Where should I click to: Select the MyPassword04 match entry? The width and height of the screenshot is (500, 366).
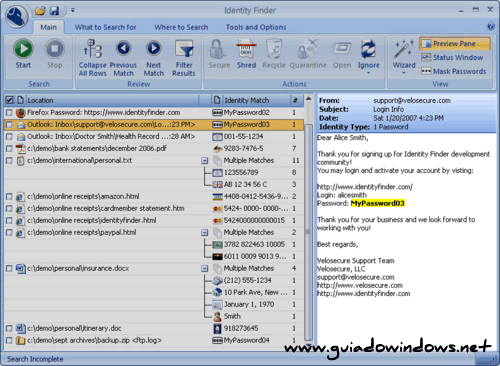coord(247,340)
